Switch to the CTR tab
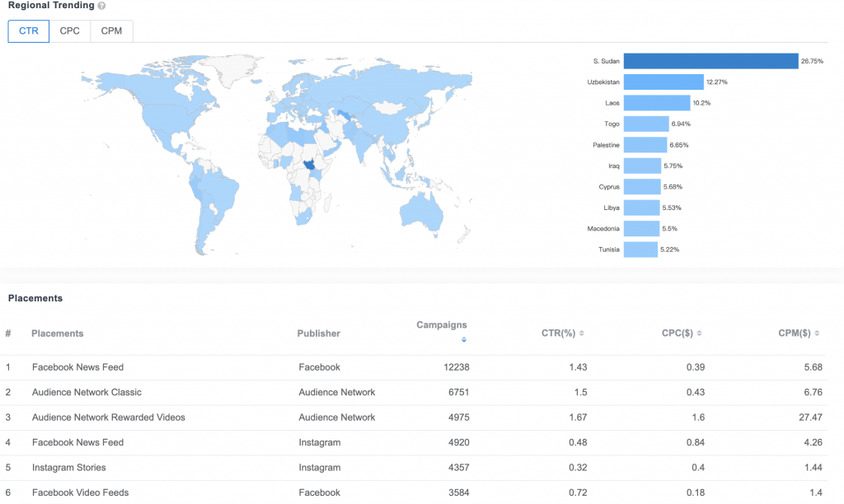Viewport: 844px width, 504px height. coord(29,31)
